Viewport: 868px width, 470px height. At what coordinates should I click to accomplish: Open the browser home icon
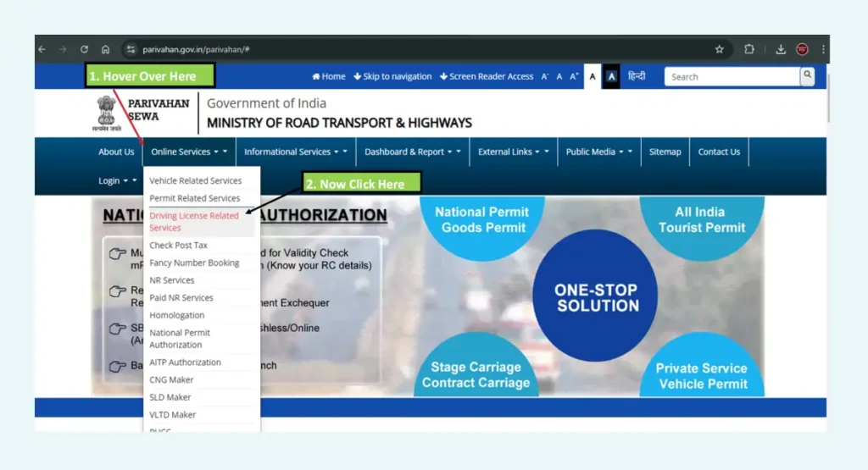point(105,49)
